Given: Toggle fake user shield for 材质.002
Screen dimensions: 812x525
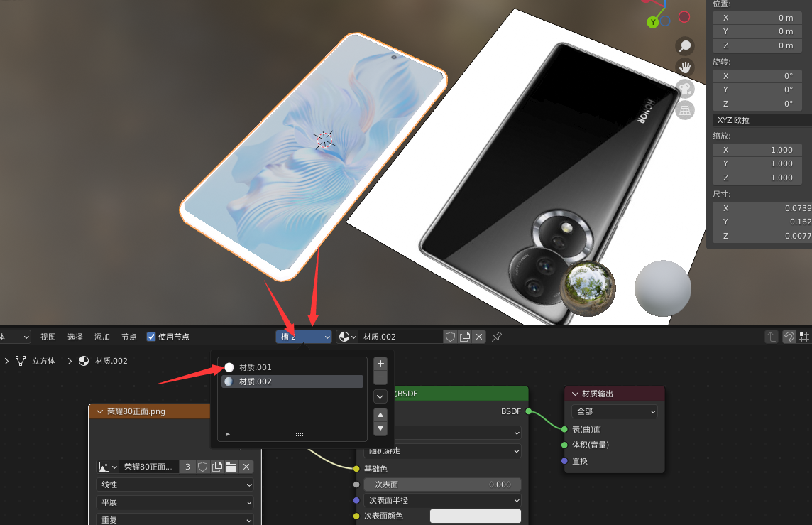Looking at the screenshot, I should (x=451, y=337).
